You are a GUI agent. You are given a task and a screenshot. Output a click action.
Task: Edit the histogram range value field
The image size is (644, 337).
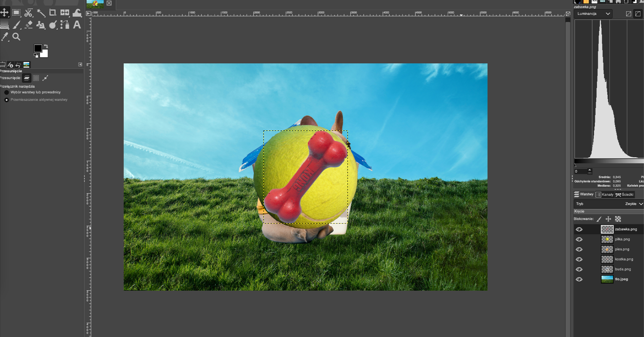pos(581,171)
